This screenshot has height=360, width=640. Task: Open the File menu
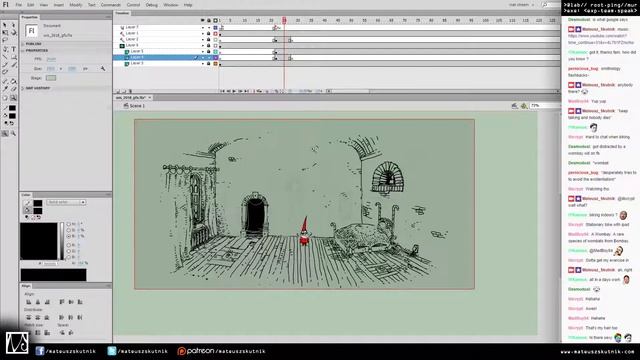(19, 5)
